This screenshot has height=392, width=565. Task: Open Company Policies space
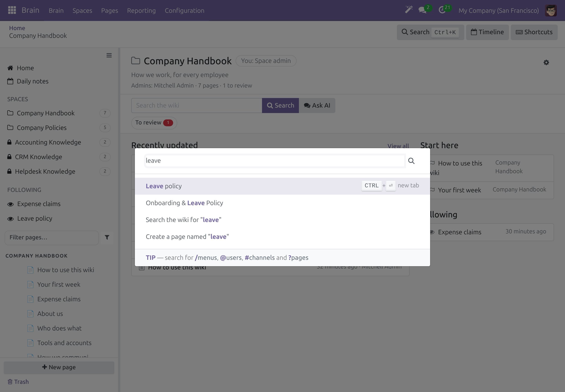coord(59,127)
